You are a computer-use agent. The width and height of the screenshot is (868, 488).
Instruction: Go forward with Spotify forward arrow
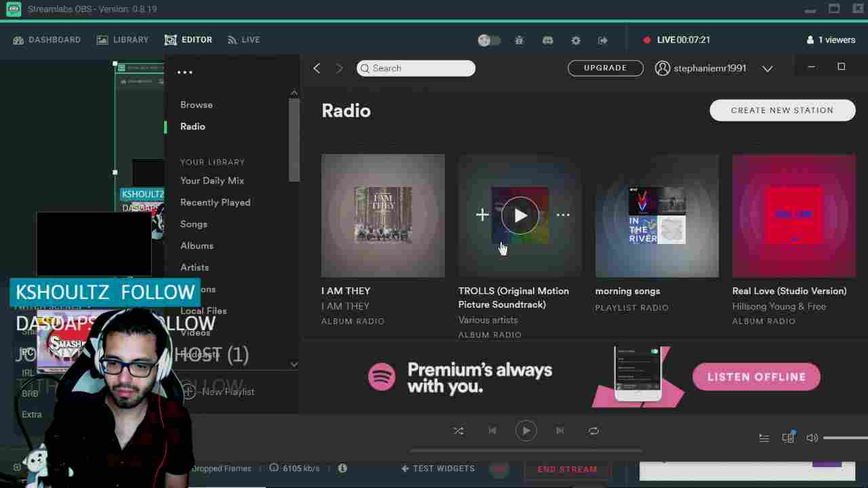(x=340, y=68)
